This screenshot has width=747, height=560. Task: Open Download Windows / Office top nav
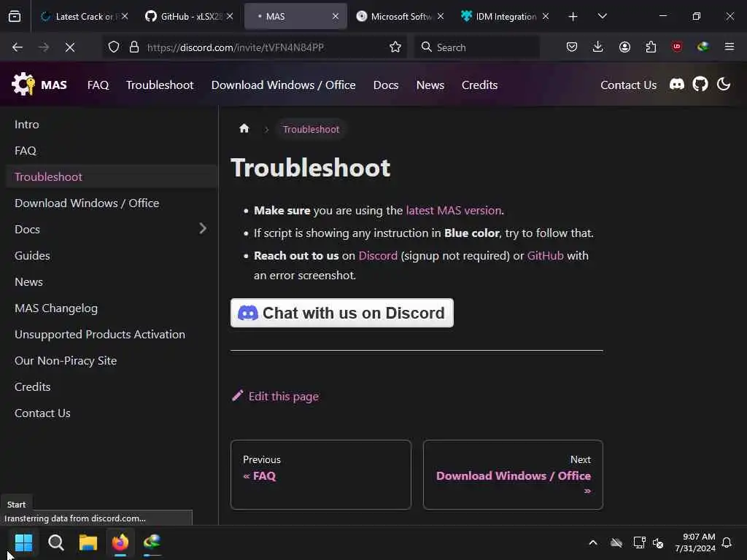[x=284, y=85]
